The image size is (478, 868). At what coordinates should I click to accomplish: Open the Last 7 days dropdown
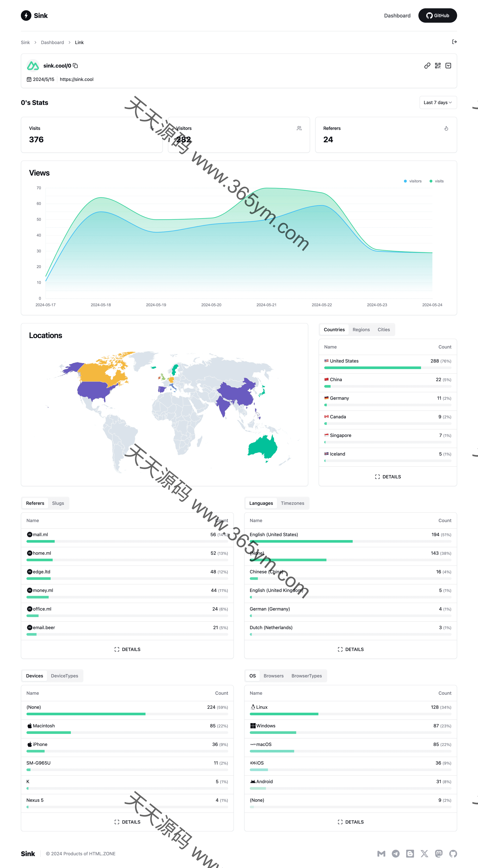(438, 103)
